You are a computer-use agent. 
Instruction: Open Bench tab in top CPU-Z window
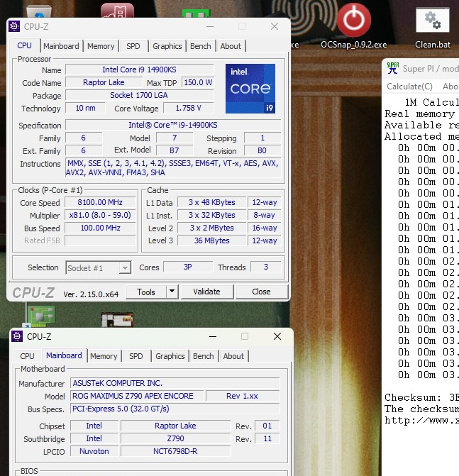tap(200, 46)
